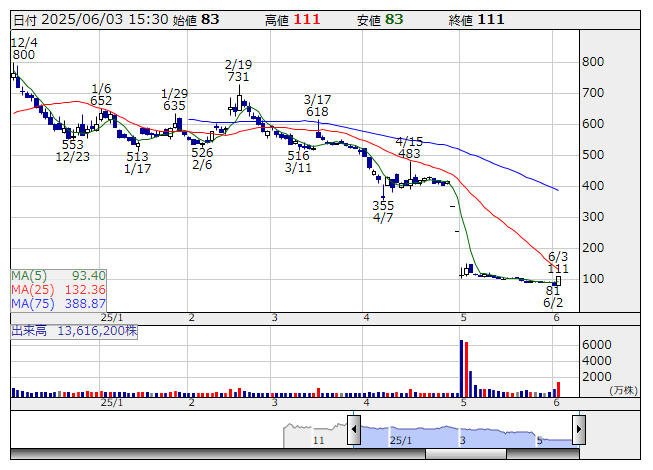
Task: Click the '(万株)' volume unit label
Action: [623, 390]
